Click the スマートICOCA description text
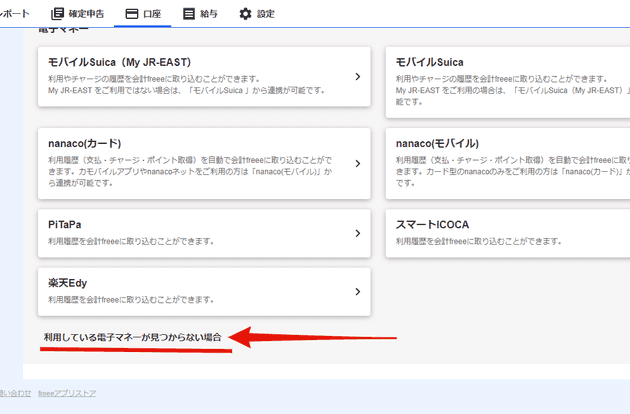 click(x=479, y=242)
